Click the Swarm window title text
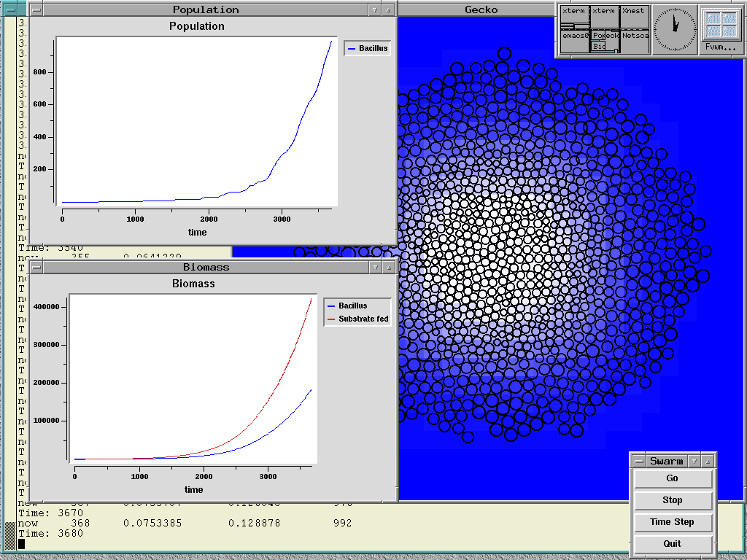The image size is (747, 560). point(667,461)
